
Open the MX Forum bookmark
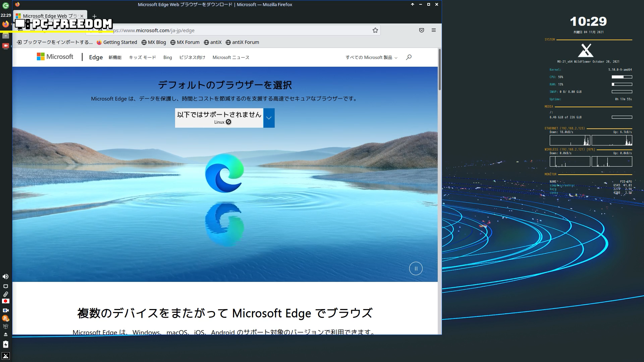(x=185, y=42)
